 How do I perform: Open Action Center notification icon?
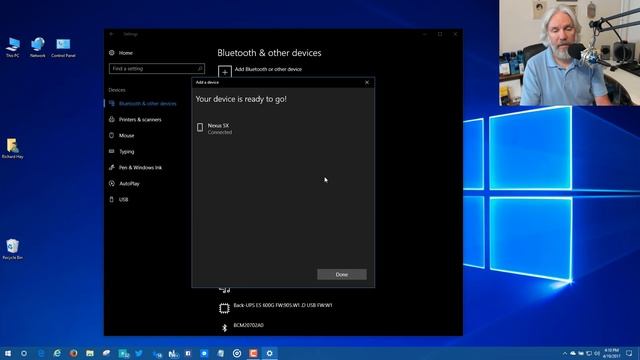629,353
